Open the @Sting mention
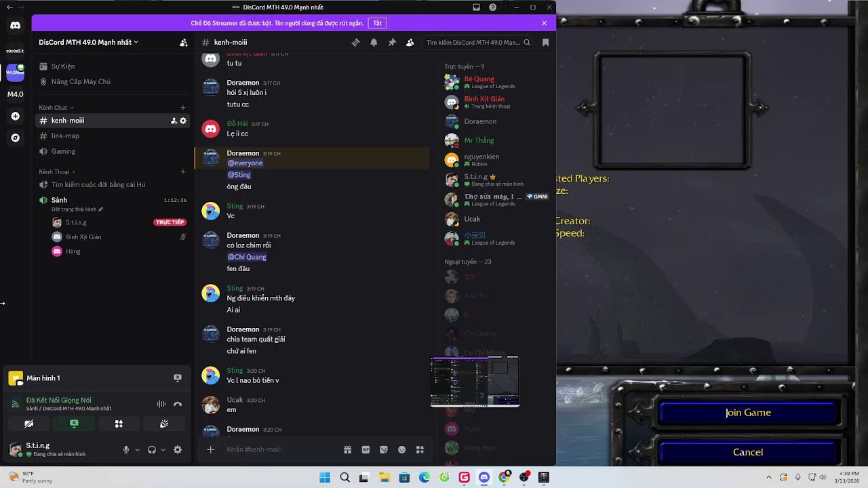The height and width of the screenshot is (488, 868). (x=239, y=175)
